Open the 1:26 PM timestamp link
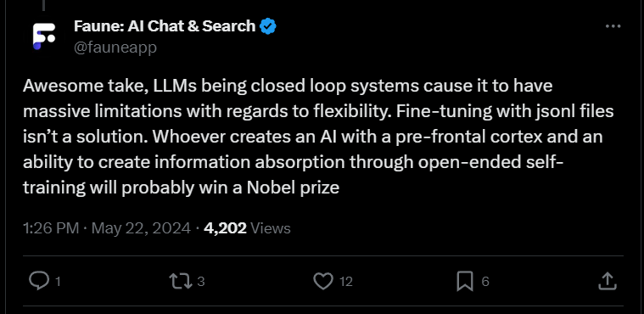Screen dimensions: 644x314 coord(51,228)
